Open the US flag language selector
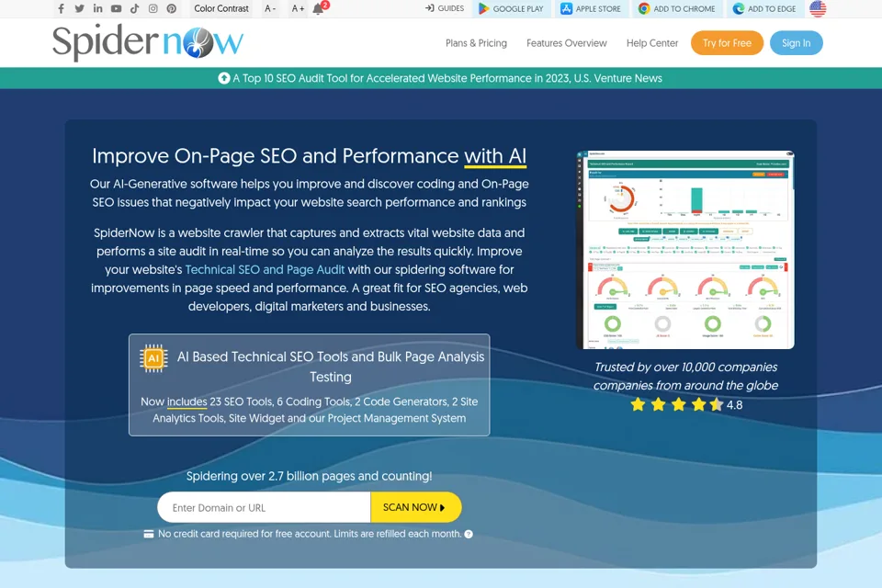 coord(818,8)
